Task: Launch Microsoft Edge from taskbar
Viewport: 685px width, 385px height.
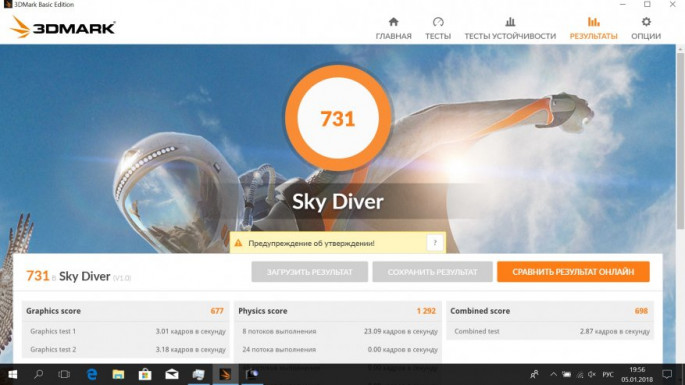Action: click(92, 375)
